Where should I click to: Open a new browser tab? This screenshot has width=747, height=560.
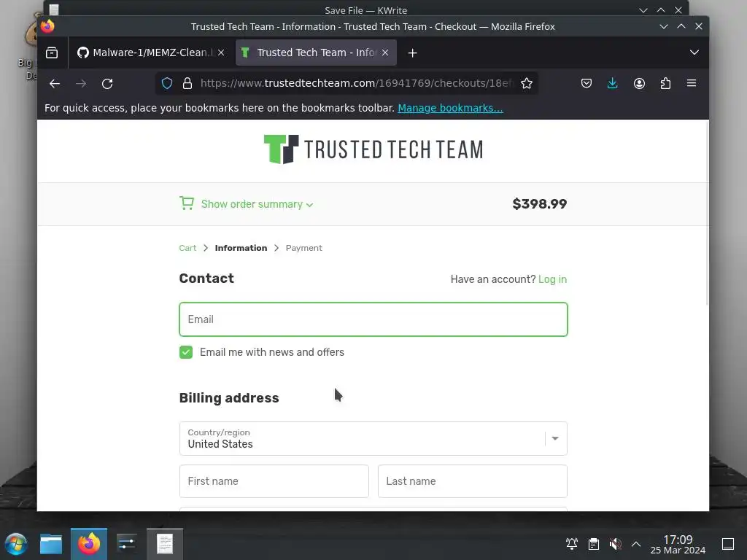413,52
